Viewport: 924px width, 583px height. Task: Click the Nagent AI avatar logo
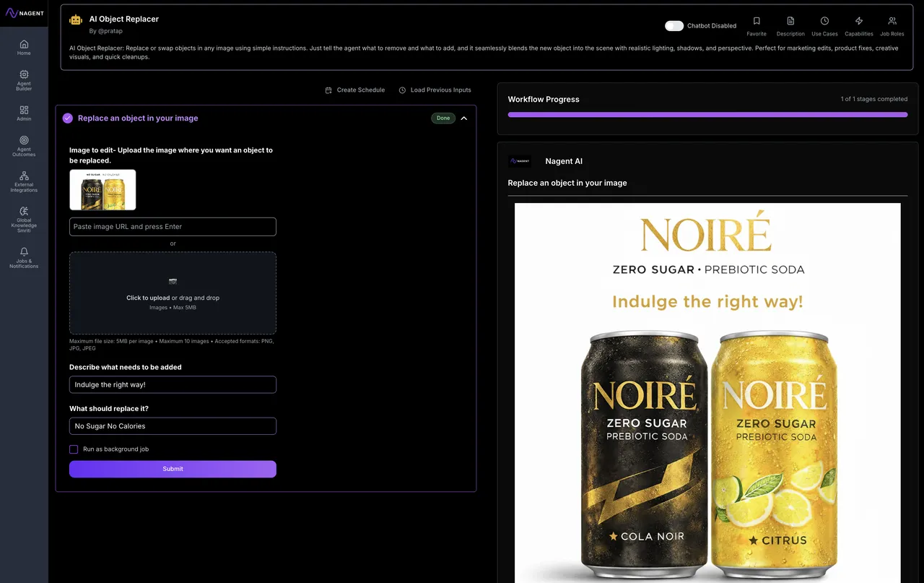click(520, 162)
